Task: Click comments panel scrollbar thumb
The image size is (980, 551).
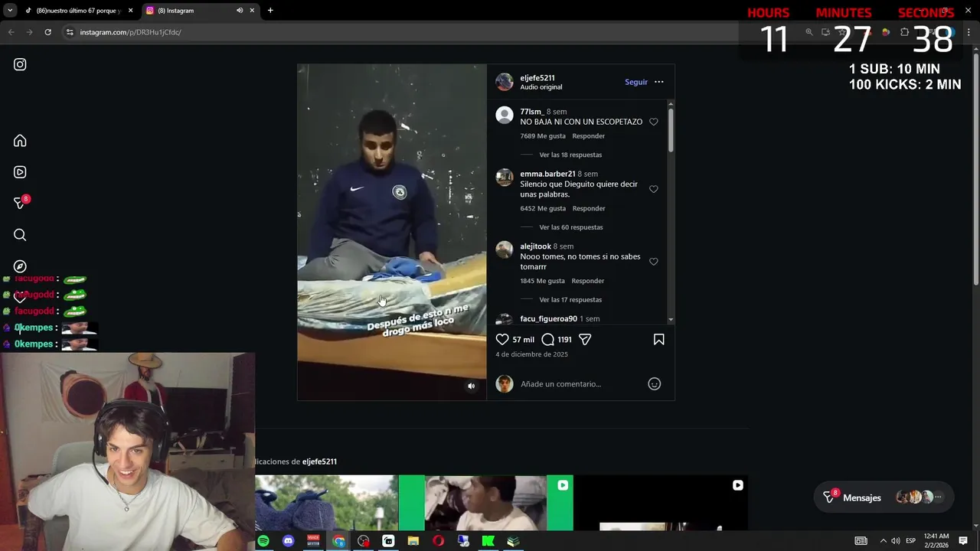Action: click(671, 129)
